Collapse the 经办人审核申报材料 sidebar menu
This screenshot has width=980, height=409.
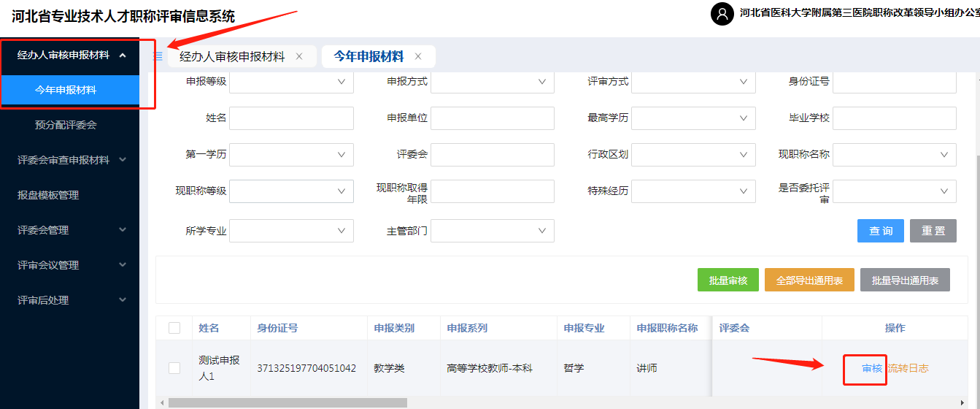coord(123,56)
